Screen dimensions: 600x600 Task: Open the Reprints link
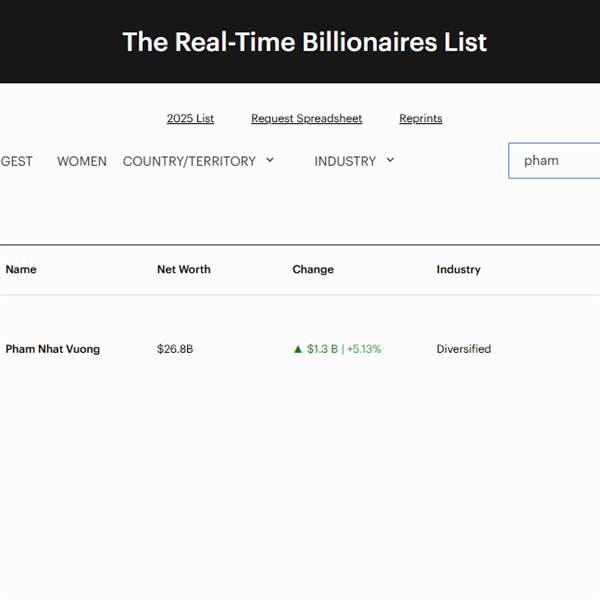coord(420,118)
